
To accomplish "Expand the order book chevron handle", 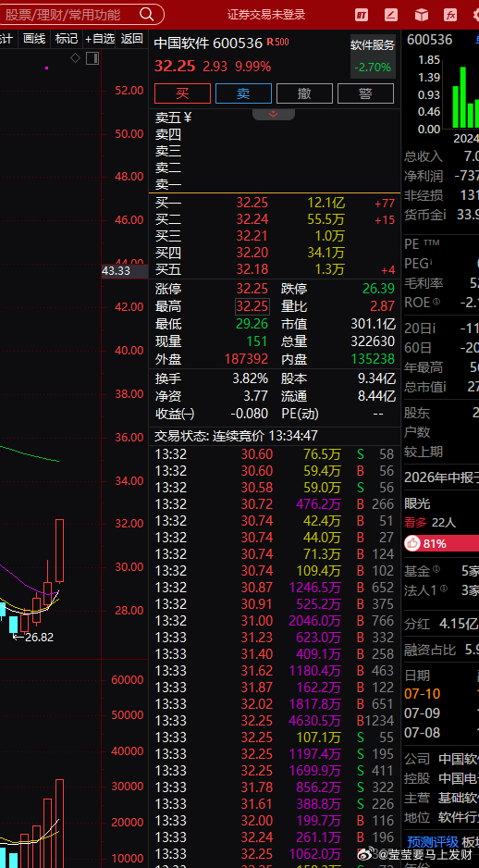I will tap(273, 115).
